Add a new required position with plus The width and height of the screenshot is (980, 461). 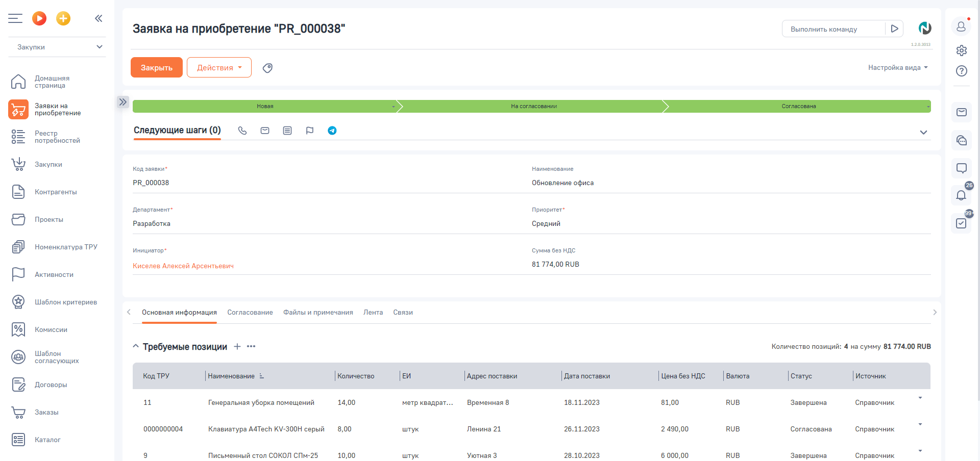click(x=237, y=346)
